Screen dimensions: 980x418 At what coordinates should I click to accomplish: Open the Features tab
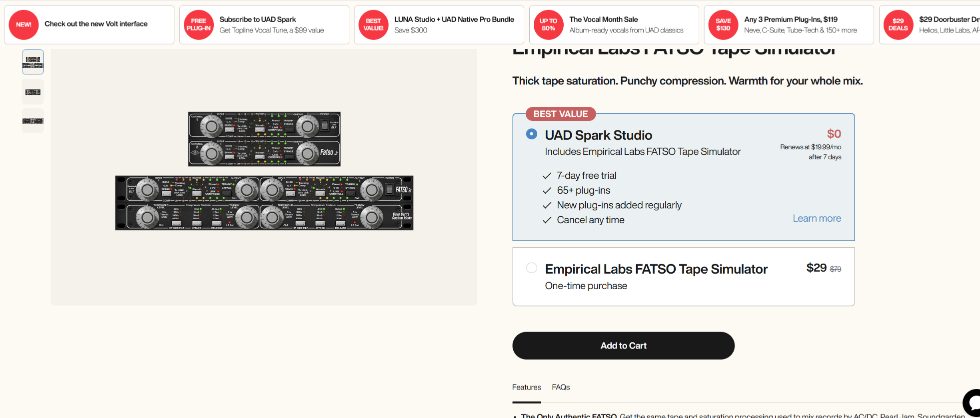(526, 387)
